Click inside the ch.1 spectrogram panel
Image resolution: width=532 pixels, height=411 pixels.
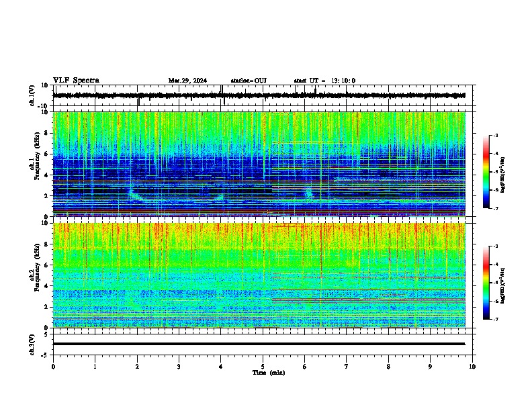click(259, 164)
